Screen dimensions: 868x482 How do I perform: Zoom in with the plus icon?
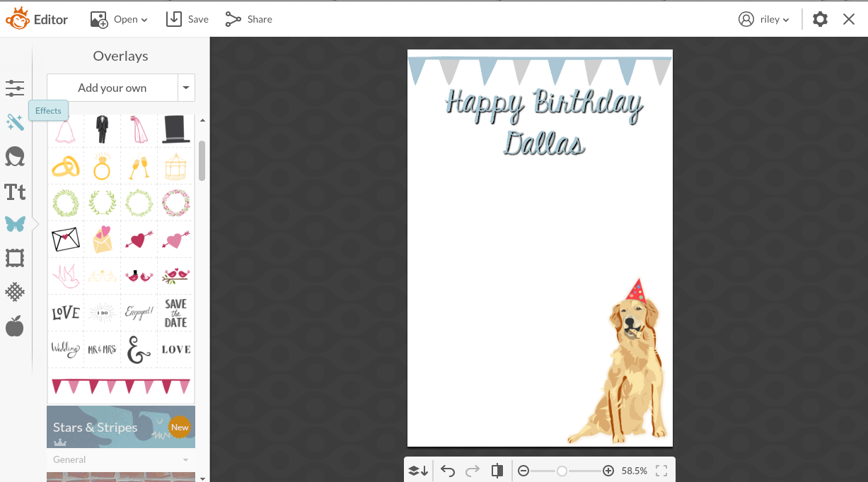(x=608, y=471)
